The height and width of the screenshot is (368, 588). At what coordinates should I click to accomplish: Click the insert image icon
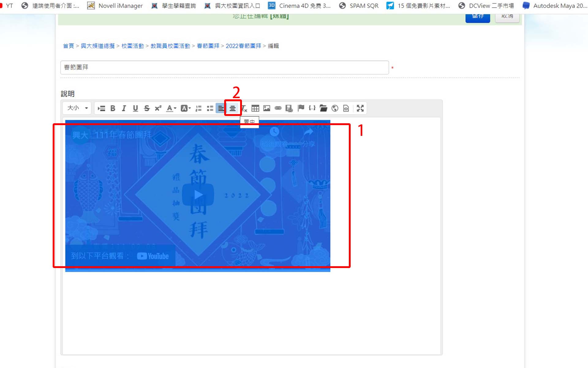267,108
